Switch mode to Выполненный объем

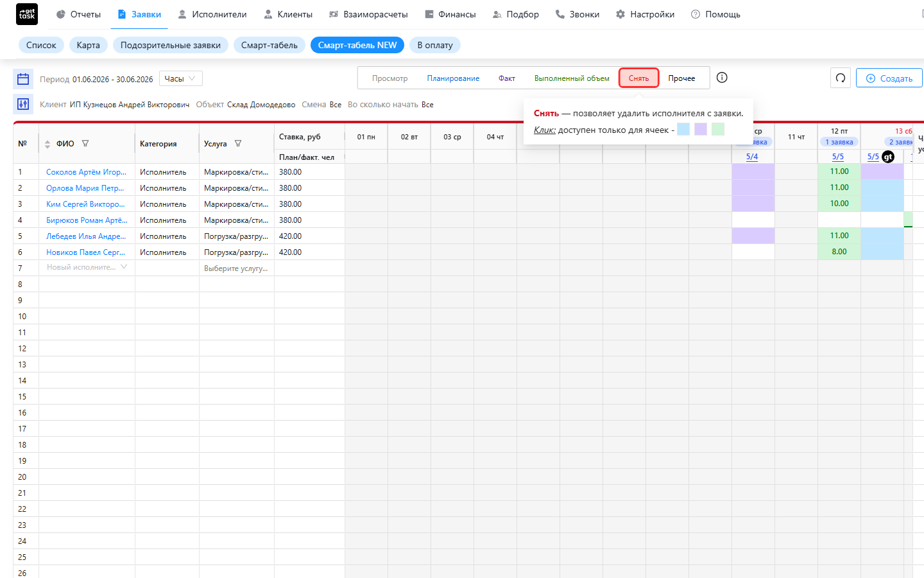(572, 78)
